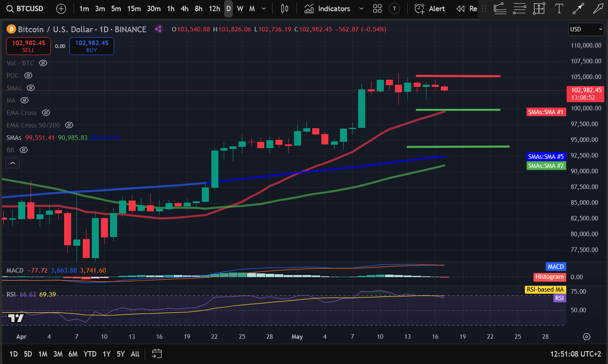Show the EMA Cross indicator
The image size is (608, 364).
click(46, 113)
